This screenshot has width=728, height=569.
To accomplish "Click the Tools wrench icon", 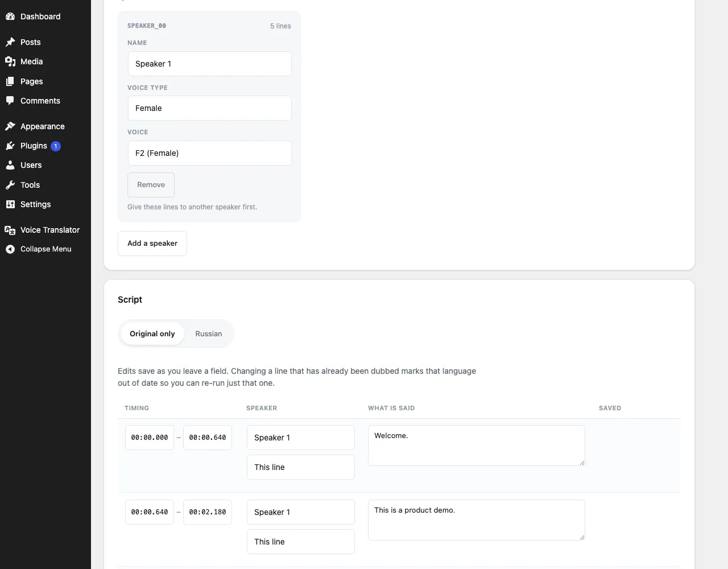I will coord(10,185).
